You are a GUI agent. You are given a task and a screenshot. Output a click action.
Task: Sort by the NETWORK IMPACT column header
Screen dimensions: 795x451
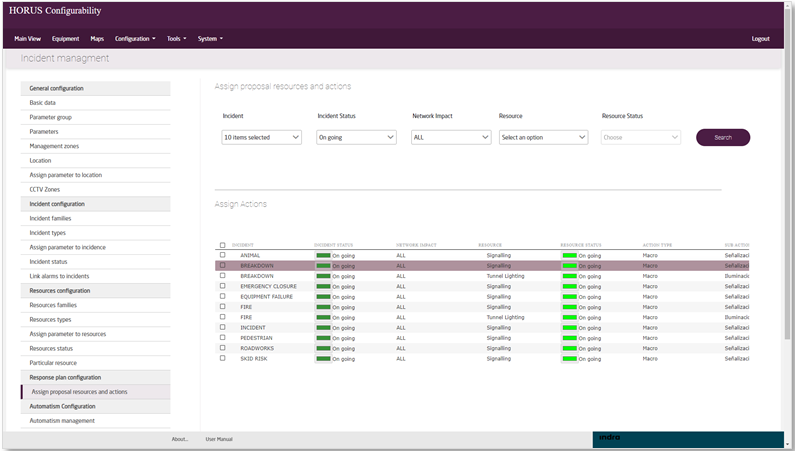coord(416,245)
